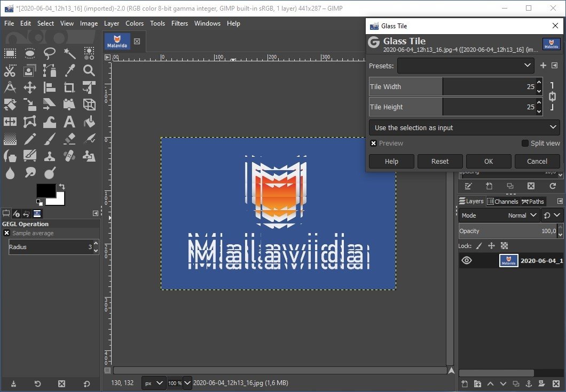Activate the Scissors Select tool
The height and width of the screenshot is (392, 566).
pyautogui.click(x=10, y=70)
